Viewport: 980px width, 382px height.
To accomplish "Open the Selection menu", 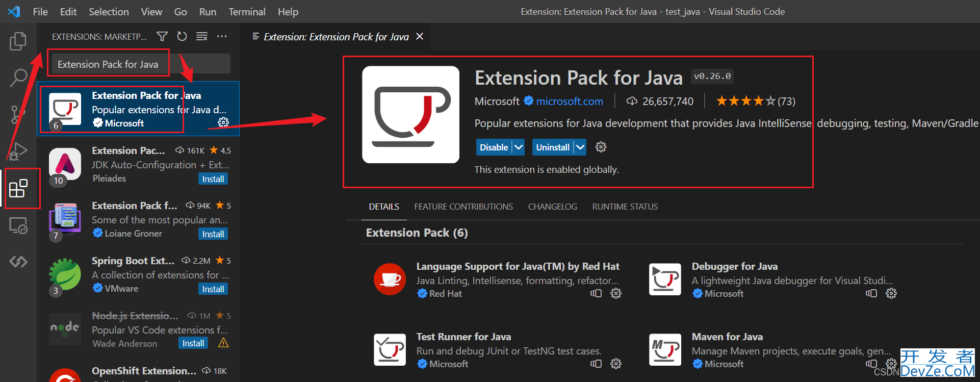I will click(x=109, y=11).
